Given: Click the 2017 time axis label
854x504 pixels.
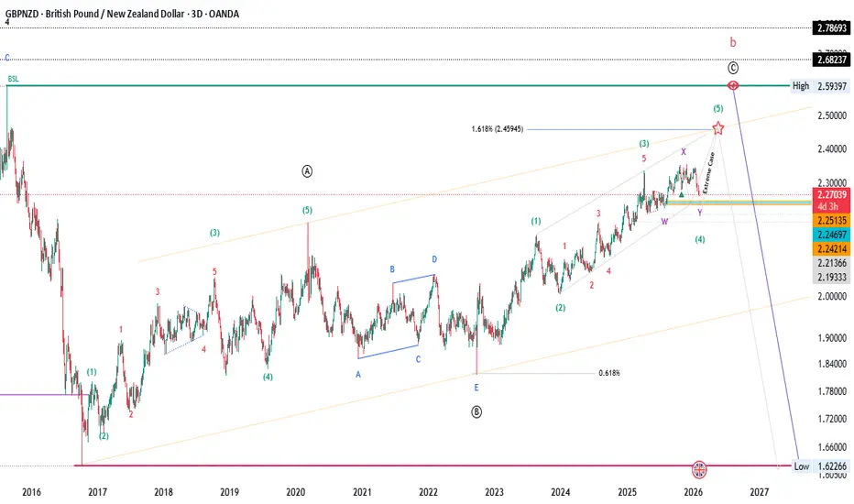Looking at the screenshot, I should tap(97, 492).
